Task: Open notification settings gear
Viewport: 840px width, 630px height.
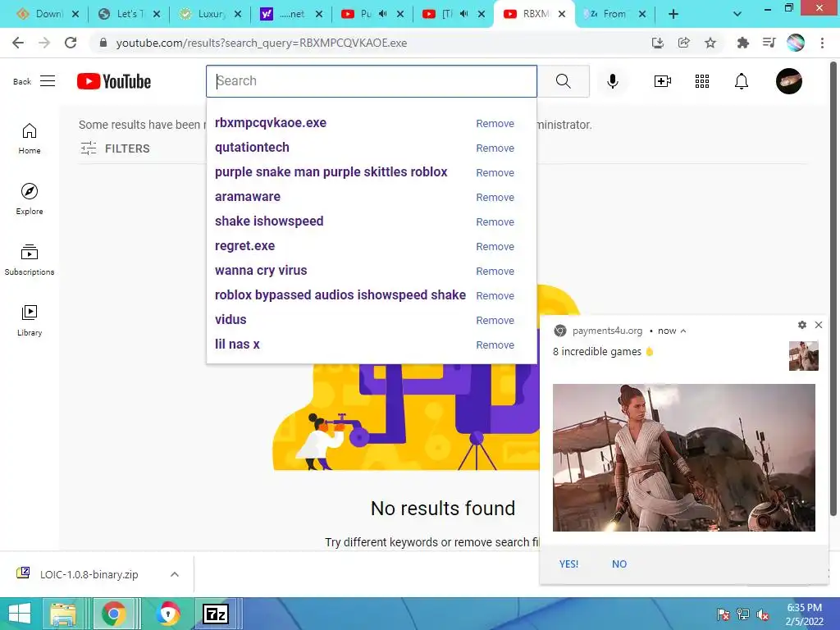Action: pos(802,325)
